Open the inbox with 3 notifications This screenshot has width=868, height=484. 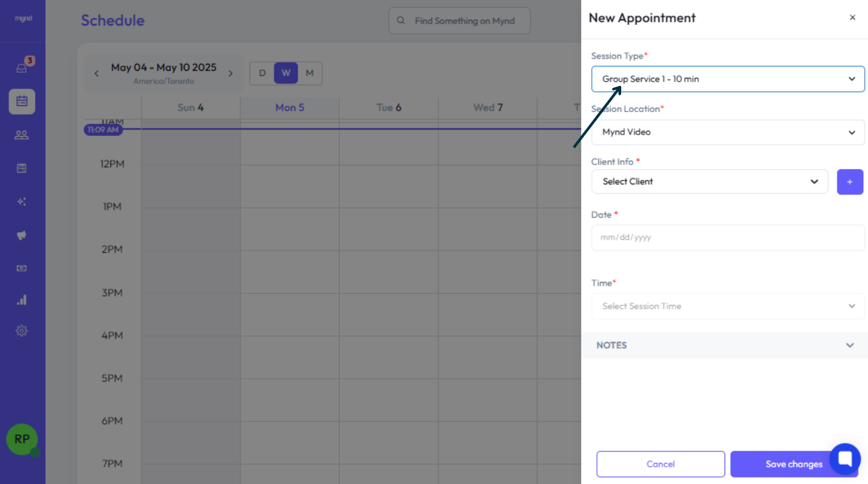pos(22,68)
